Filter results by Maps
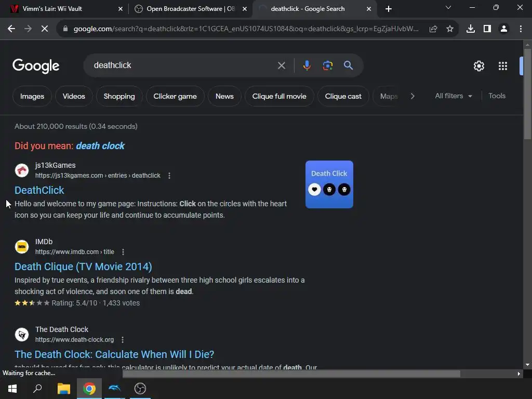The width and height of the screenshot is (532, 399). tap(389, 96)
